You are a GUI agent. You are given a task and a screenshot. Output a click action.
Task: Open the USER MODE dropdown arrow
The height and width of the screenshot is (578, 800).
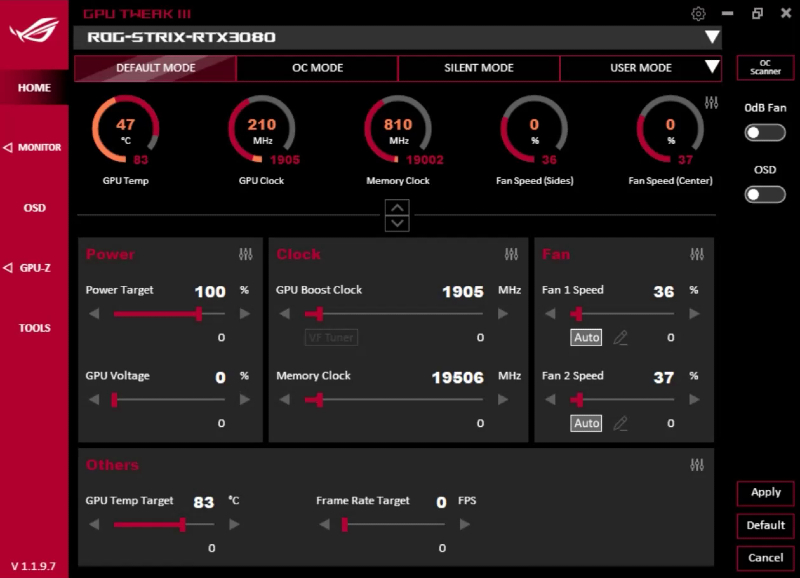tap(713, 68)
